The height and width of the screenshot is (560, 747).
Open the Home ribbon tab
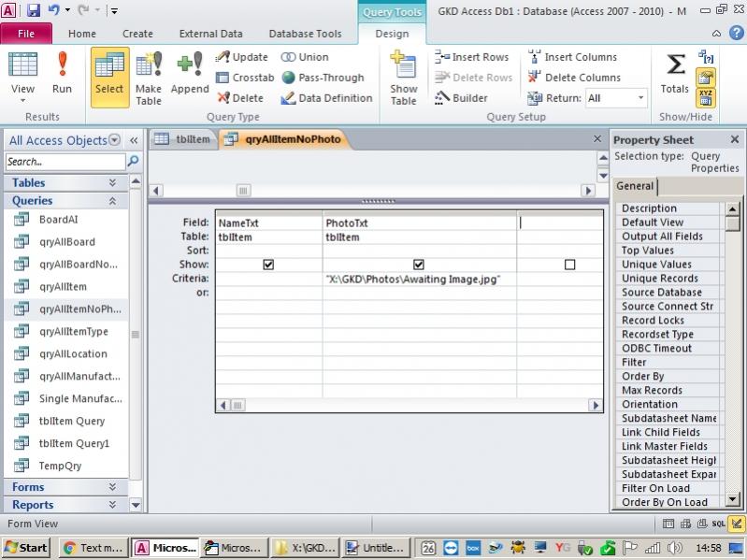coord(82,34)
